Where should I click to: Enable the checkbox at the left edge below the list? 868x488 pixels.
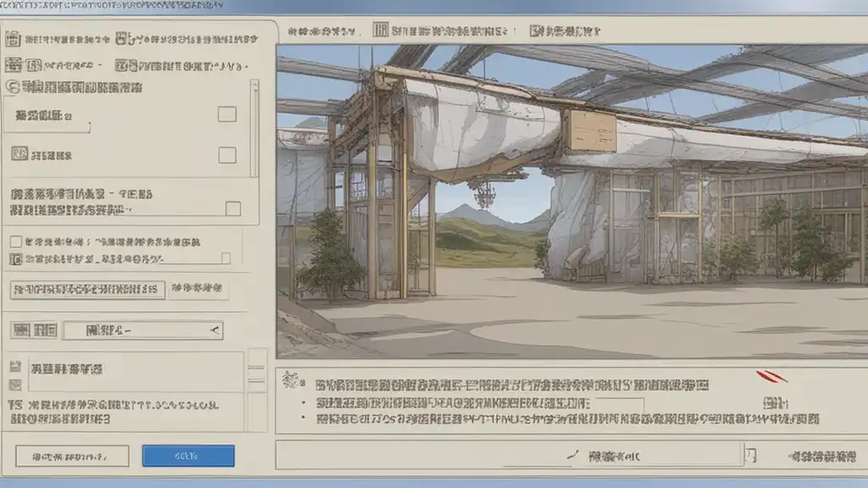click(15, 241)
